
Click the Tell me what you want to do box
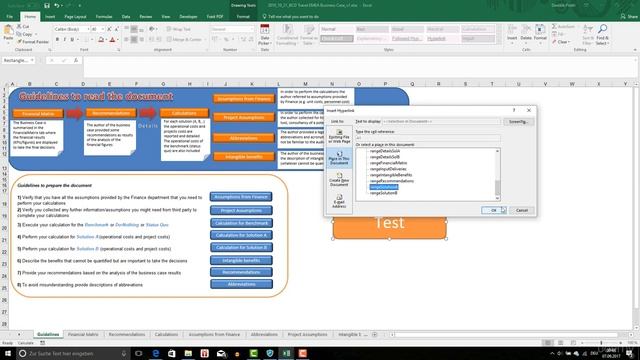[291, 17]
